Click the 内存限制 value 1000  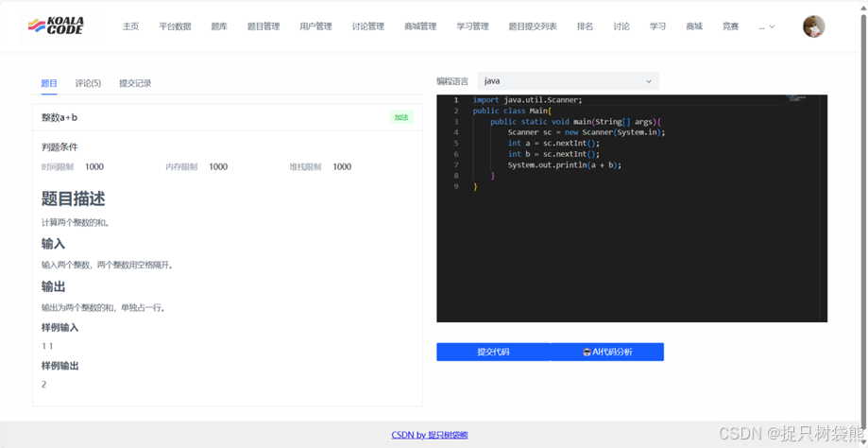pyautogui.click(x=218, y=166)
